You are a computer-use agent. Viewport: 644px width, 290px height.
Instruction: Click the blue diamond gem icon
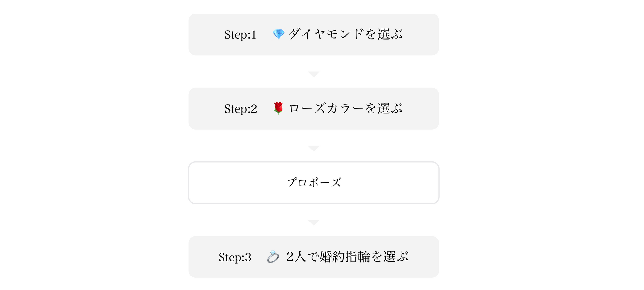279,34
